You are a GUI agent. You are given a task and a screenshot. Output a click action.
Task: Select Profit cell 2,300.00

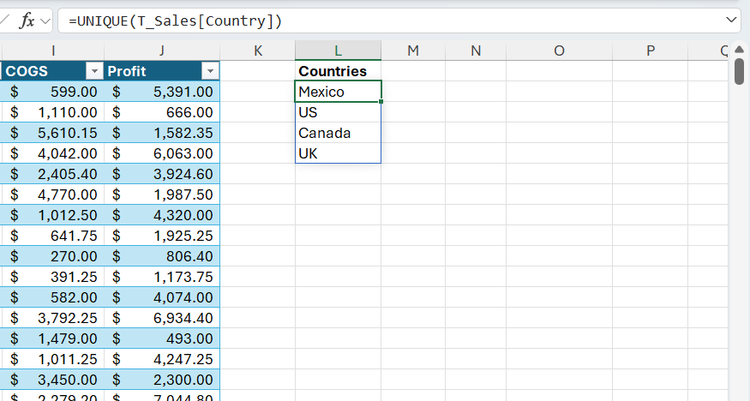tap(162, 379)
